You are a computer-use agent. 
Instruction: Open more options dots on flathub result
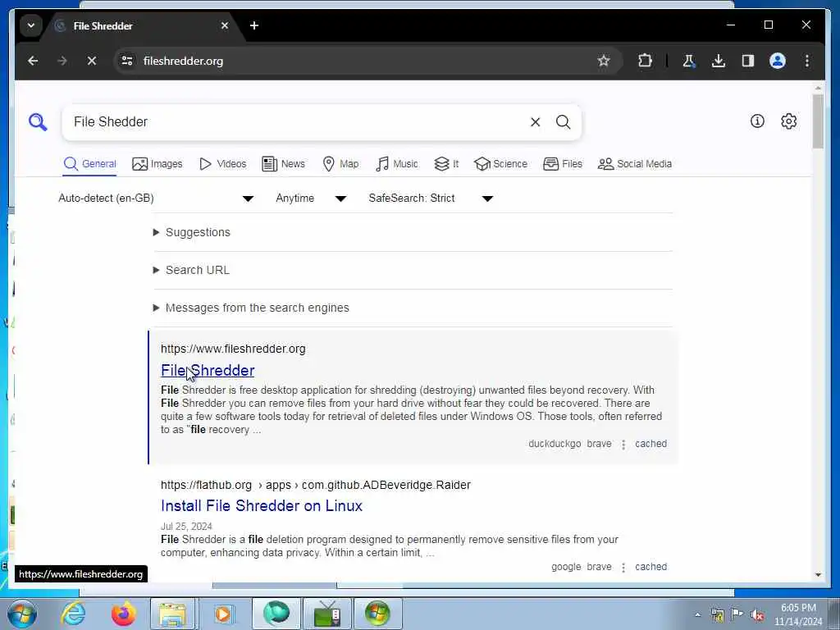point(623,568)
